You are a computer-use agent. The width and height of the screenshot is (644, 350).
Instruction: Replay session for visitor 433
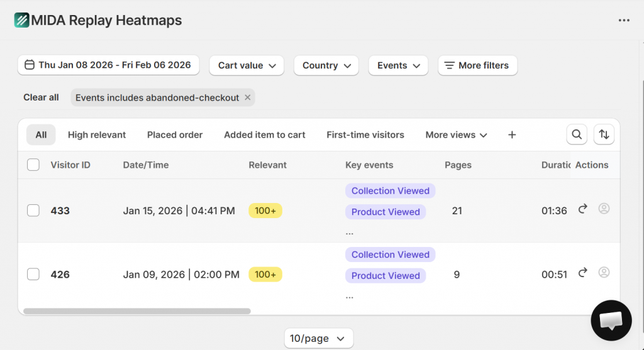tap(583, 209)
